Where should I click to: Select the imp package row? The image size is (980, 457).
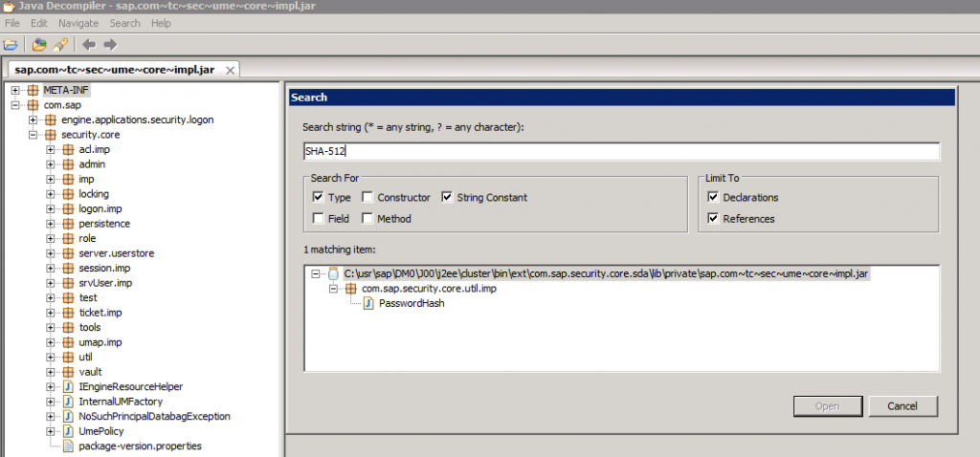point(86,179)
